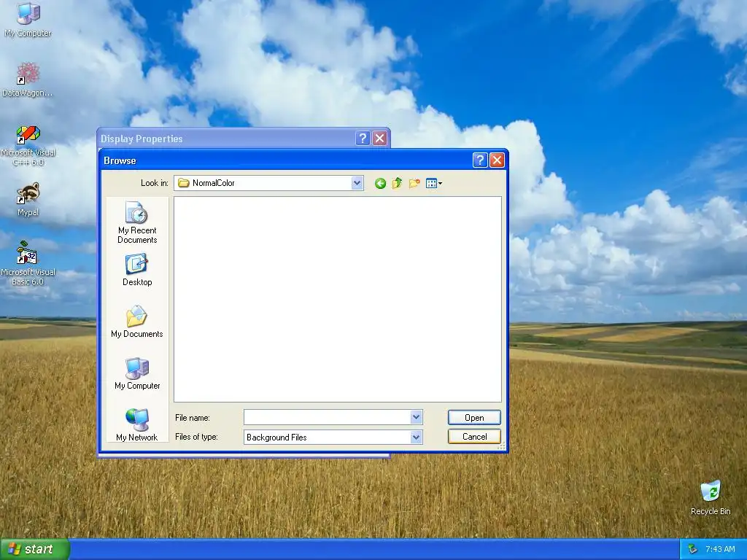Open My Network in the places bar

tap(137, 425)
